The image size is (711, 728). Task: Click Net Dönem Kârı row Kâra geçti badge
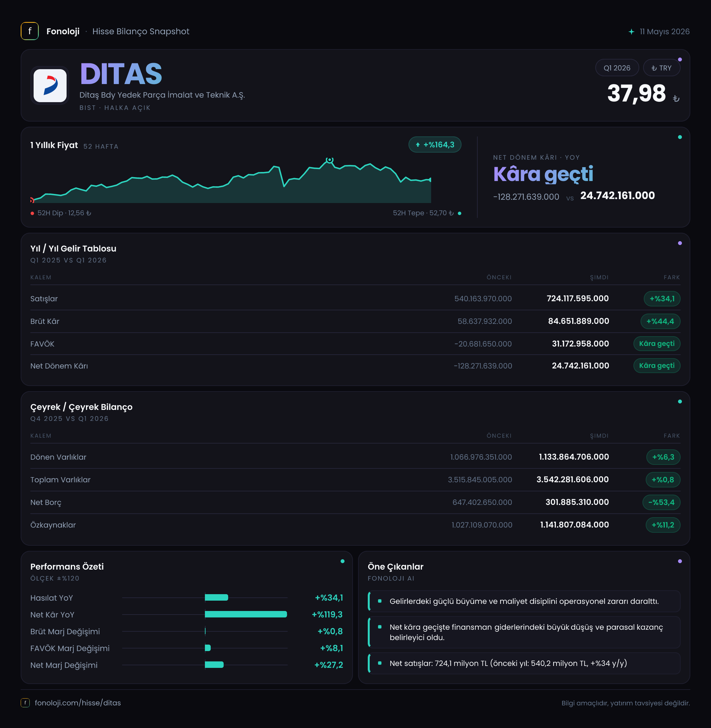coord(656,366)
